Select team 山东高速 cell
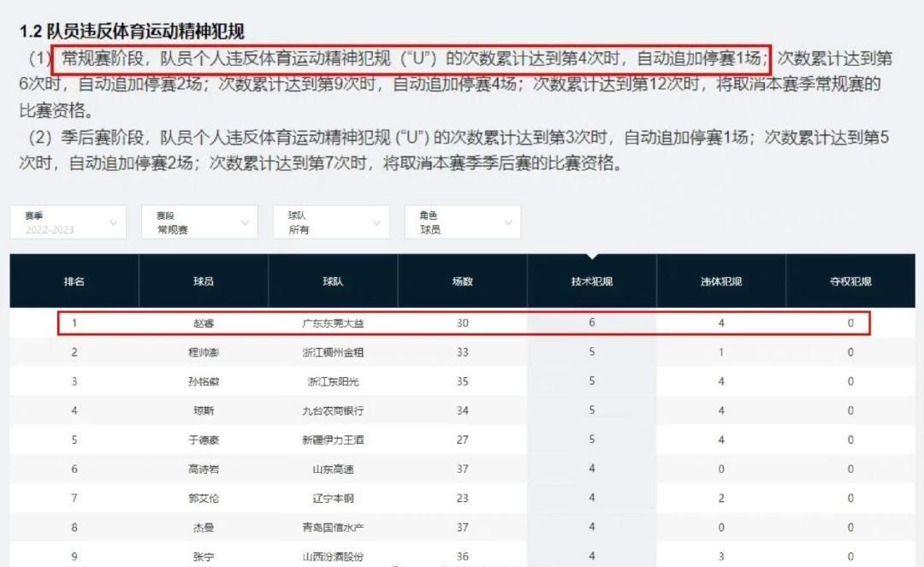The width and height of the screenshot is (924, 567). (x=333, y=469)
